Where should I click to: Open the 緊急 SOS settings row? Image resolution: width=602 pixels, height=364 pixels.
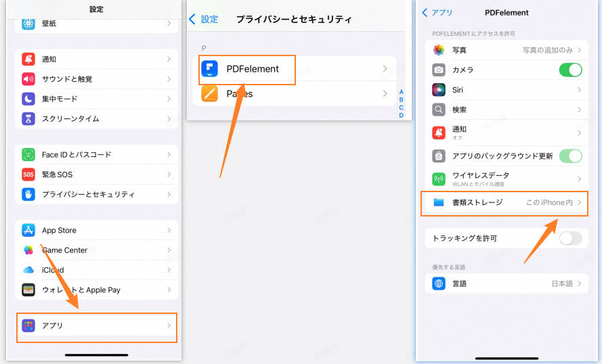pyautogui.click(x=96, y=175)
